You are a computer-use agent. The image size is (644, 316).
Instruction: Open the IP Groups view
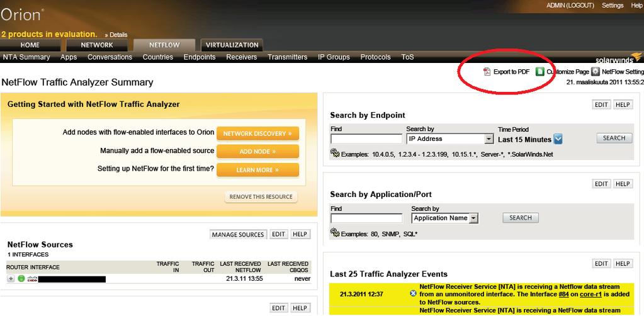point(334,57)
